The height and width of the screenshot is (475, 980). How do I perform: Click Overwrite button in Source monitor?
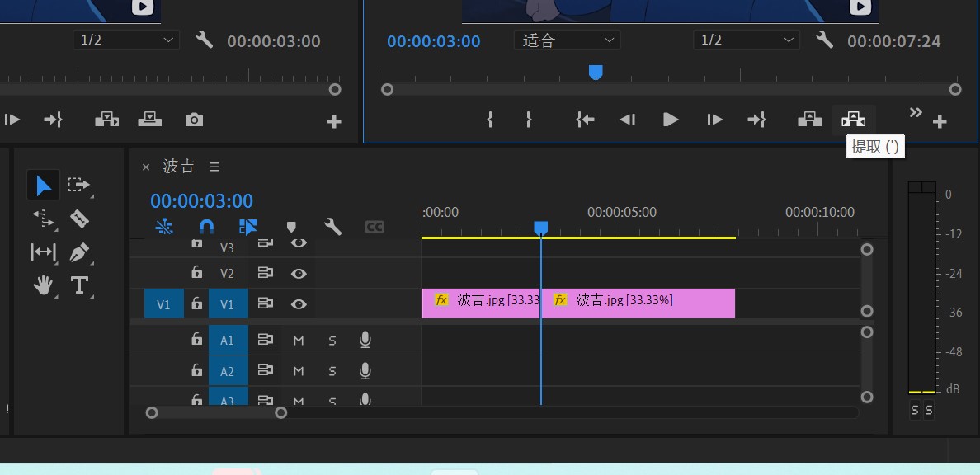point(150,120)
